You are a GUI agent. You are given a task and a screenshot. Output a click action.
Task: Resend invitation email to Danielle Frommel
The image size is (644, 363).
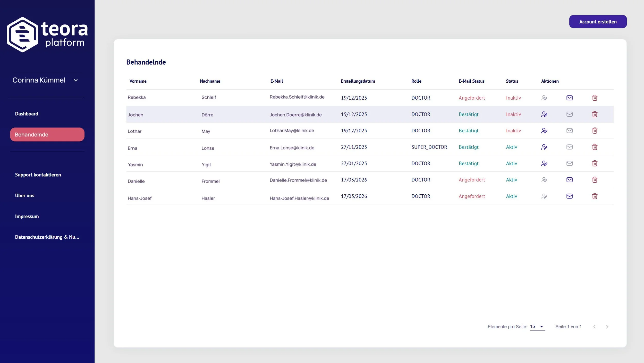[x=569, y=180]
